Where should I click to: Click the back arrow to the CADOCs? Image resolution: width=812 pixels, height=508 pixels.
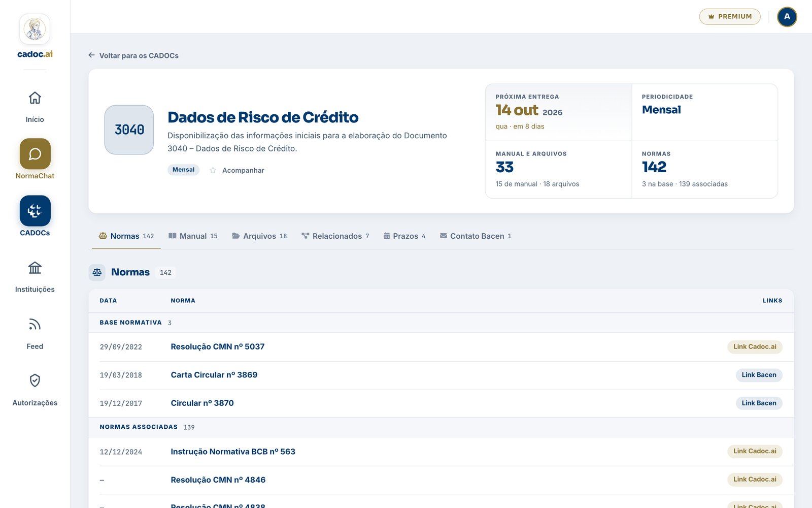coord(91,55)
